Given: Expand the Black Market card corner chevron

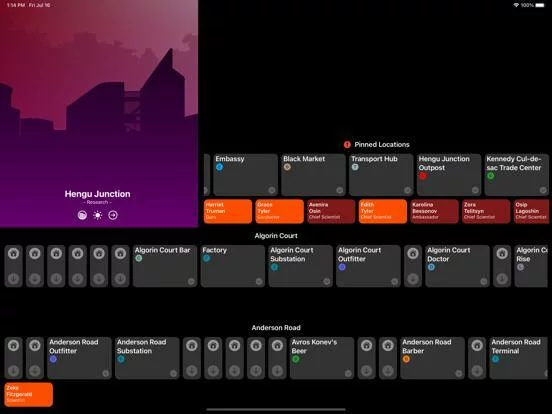Looking at the screenshot, I should 339,190.
